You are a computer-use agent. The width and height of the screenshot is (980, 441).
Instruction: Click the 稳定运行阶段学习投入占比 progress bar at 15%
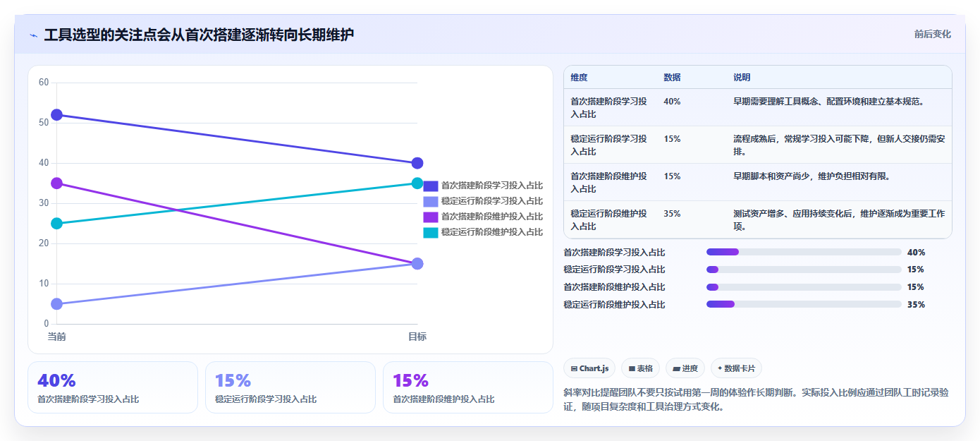pos(804,270)
